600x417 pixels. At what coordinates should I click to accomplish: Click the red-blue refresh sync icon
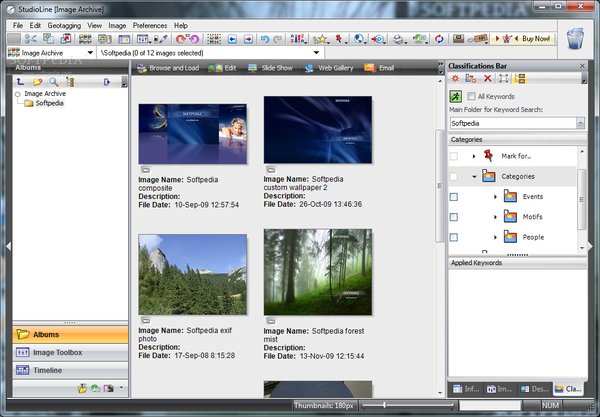[439, 39]
